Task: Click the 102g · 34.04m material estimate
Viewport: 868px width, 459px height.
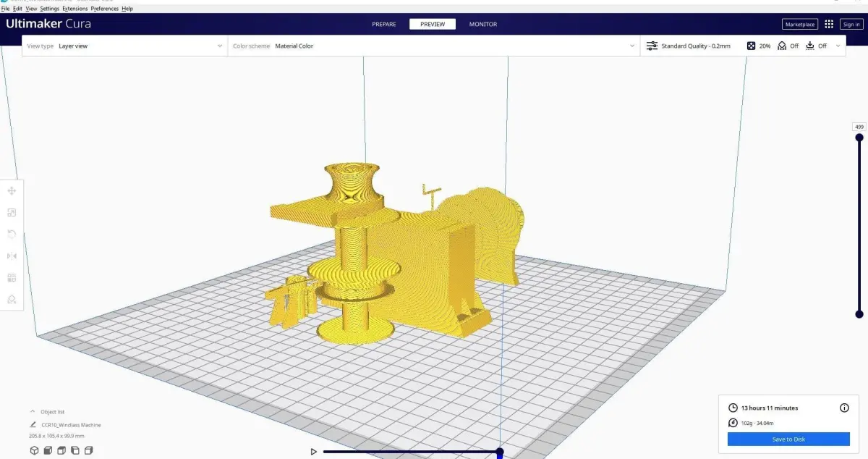Action: pos(757,423)
